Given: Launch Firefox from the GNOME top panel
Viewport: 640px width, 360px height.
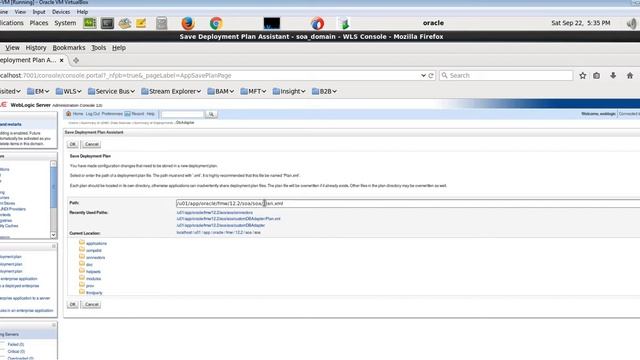Looking at the screenshot, I should point(188,23).
